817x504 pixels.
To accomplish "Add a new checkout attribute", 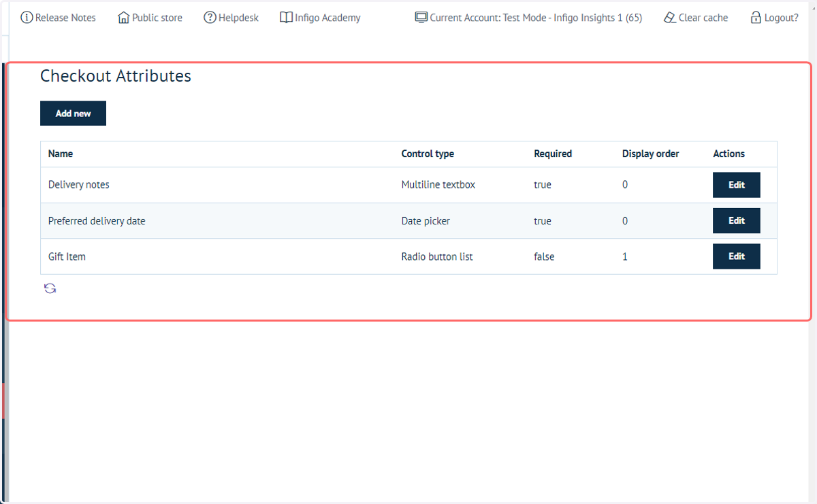I will coord(73,114).
